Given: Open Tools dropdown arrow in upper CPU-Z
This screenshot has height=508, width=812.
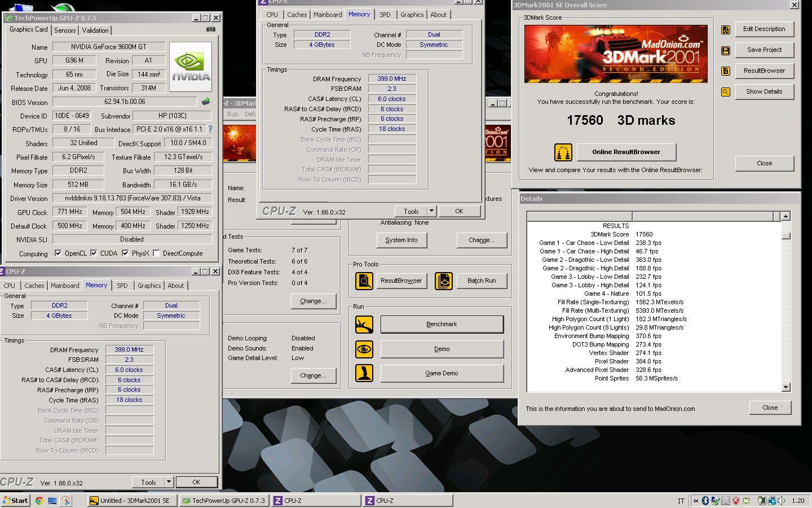Looking at the screenshot, I should [x=431, y=211].
